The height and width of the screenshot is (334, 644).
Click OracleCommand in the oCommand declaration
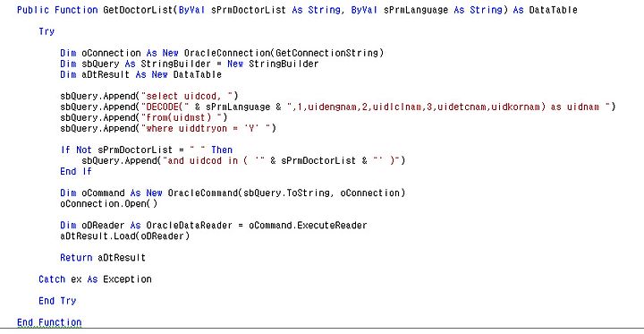pos(203,193)
